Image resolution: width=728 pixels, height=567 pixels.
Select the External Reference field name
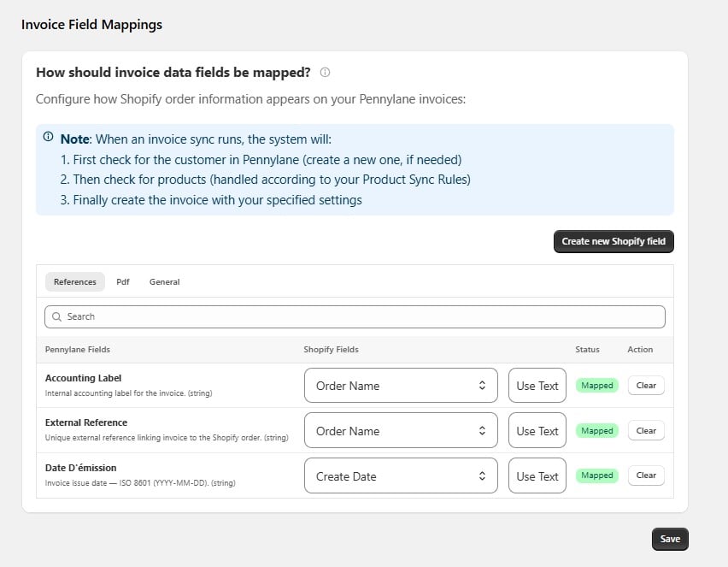(86, 422)
